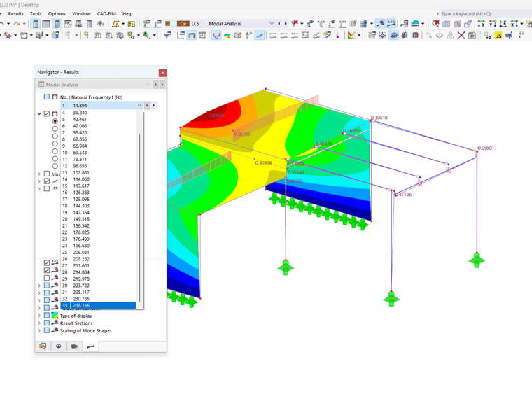Viewport: 532px width, 399px height.
Task: Click Navigator header next arrow button
Action: pos(162,85)
